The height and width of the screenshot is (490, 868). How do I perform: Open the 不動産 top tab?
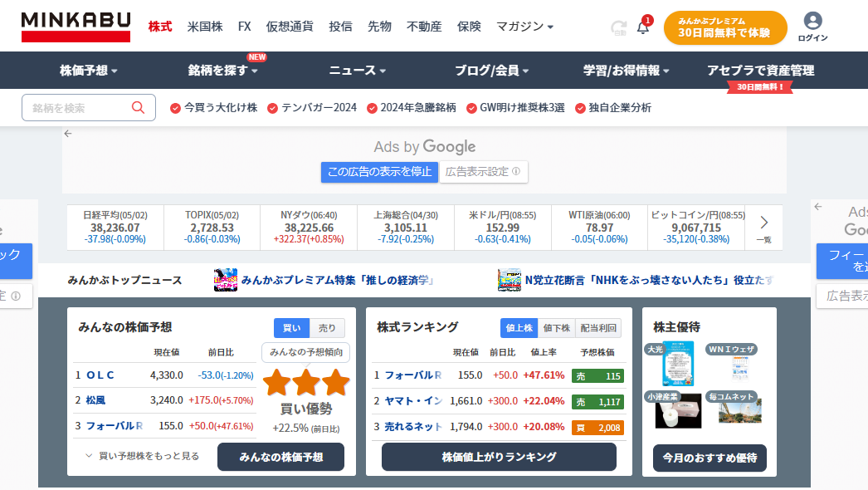[x=424, y=27]
